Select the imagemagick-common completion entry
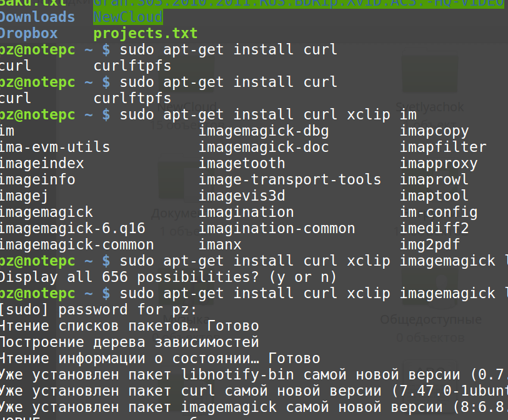The image size is (508, 420). [76, 245]
